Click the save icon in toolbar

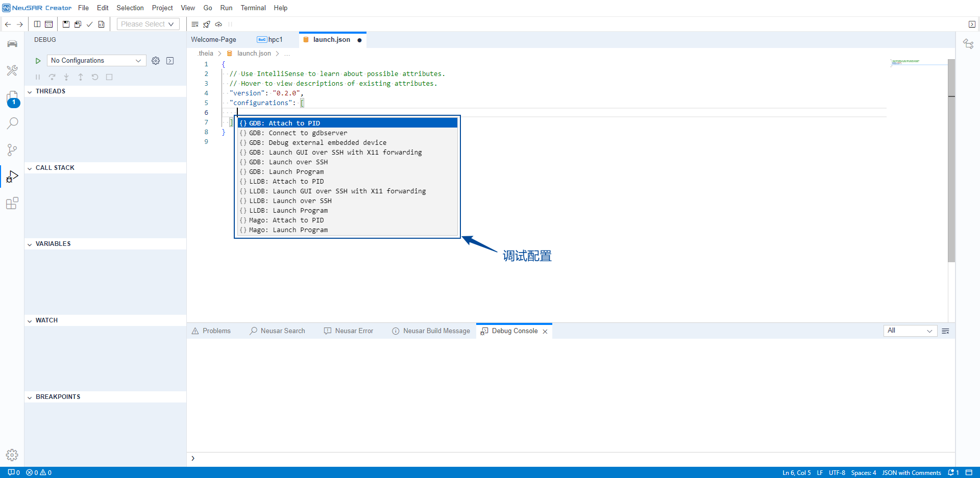[66, 24]
